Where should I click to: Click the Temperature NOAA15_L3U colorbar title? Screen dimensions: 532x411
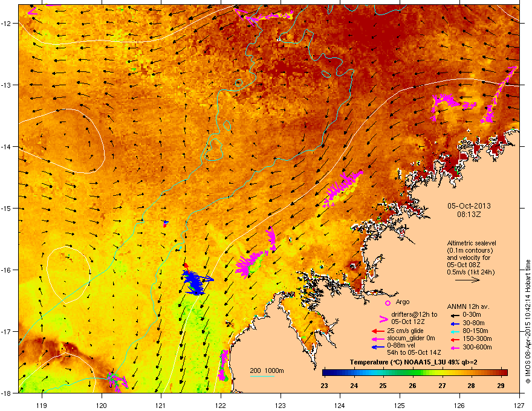pyautogui.click(x=414, y=362)
